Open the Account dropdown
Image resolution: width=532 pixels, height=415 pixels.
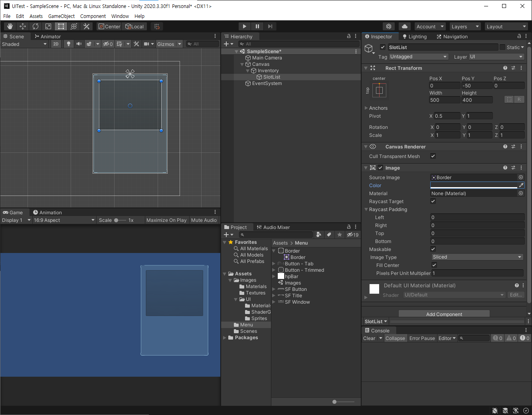430,26
